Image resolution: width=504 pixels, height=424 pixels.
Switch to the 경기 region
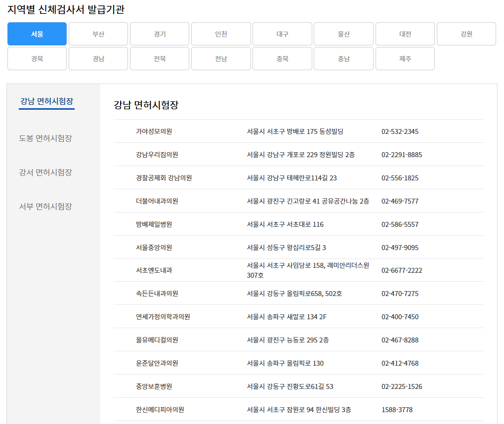pyautogui.click(x=159, y=34)
